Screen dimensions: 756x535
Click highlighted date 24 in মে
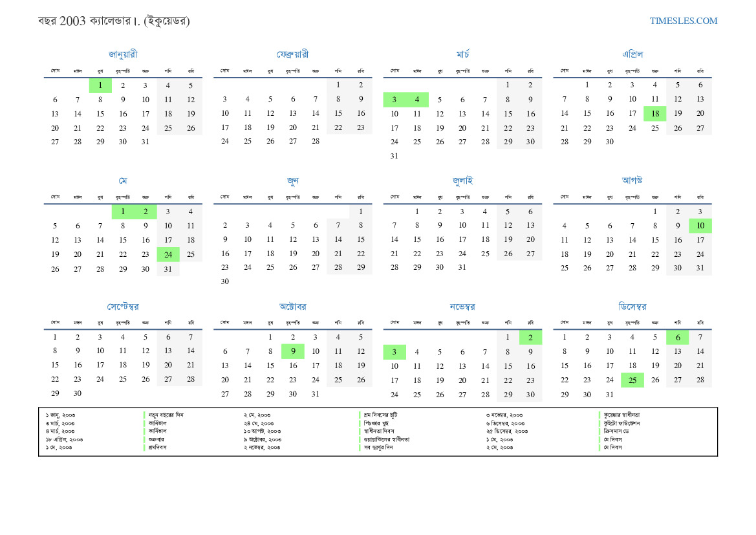(x=168, y=255)
